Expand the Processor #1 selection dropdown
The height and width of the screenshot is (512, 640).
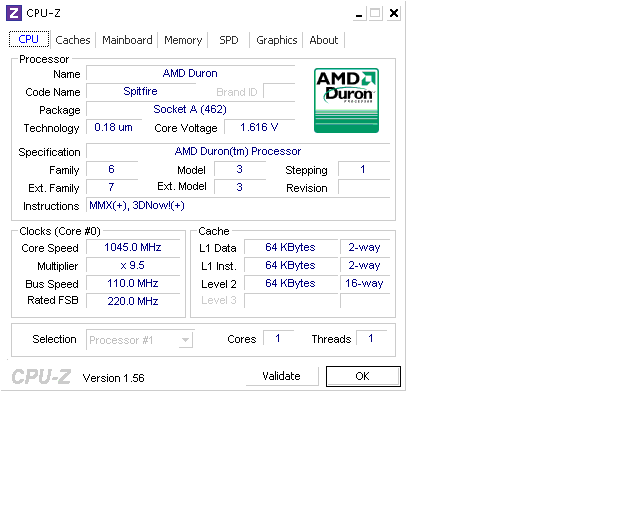(186, 340)
